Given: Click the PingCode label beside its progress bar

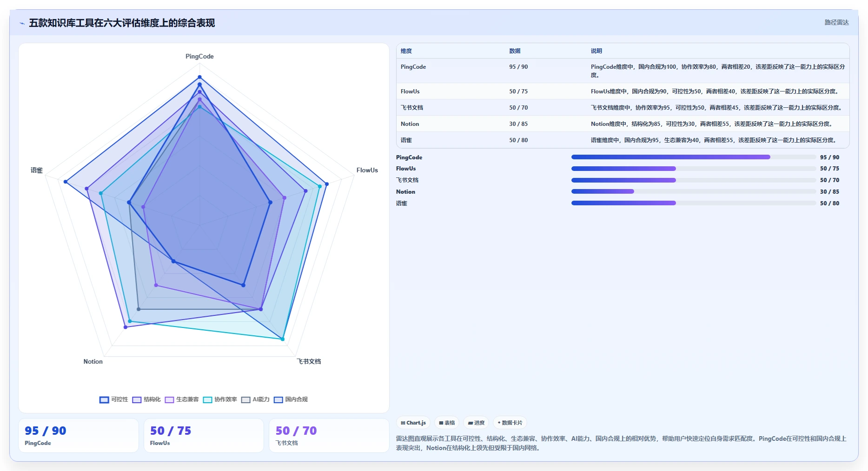Looking at the screenshot, I should (x=409, y=157).
